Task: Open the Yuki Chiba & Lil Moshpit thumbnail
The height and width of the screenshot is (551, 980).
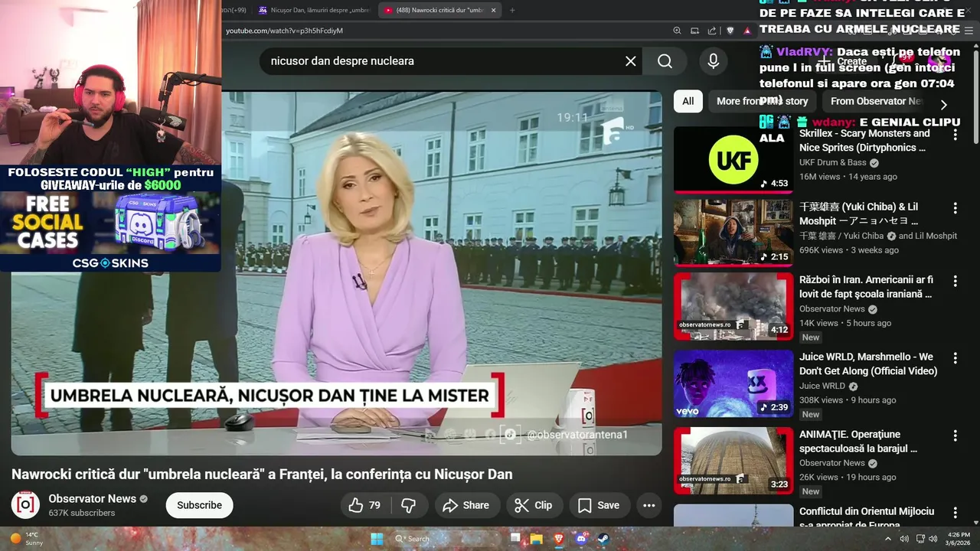Action: [x=733, y=233]
